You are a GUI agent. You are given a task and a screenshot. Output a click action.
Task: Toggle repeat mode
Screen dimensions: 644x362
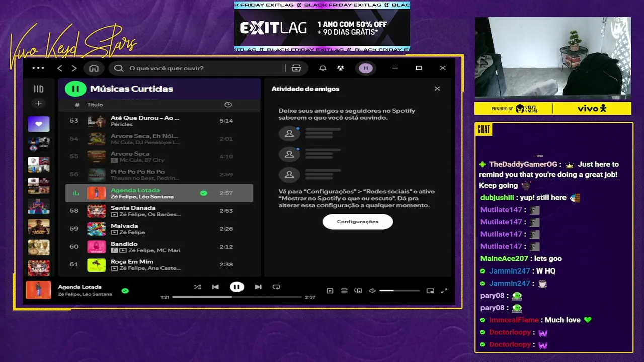pyautogui.click(x=276, y=287)
